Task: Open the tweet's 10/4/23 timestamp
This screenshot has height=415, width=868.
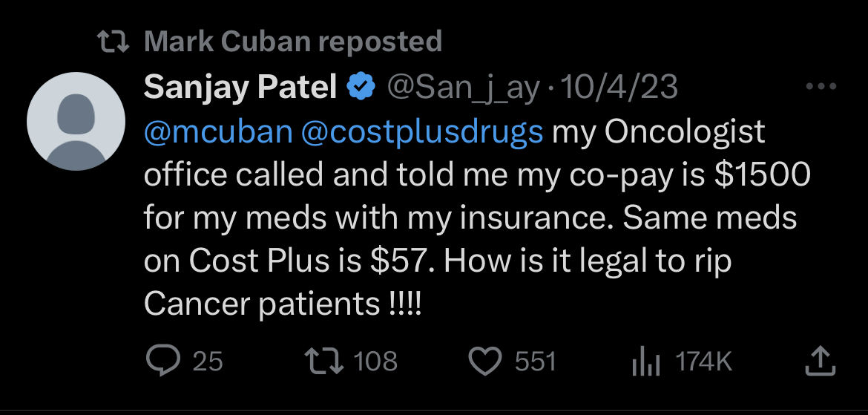Action: [x=619, y=88]
